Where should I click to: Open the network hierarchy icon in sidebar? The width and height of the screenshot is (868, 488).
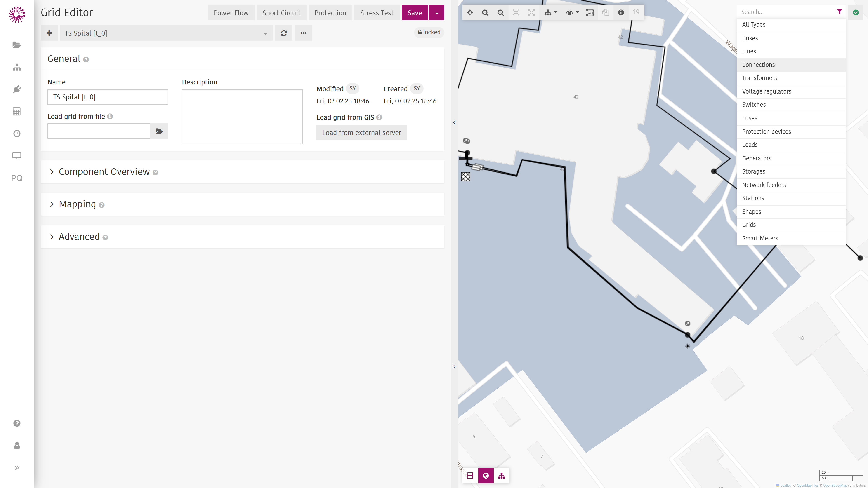coord(17,67)
